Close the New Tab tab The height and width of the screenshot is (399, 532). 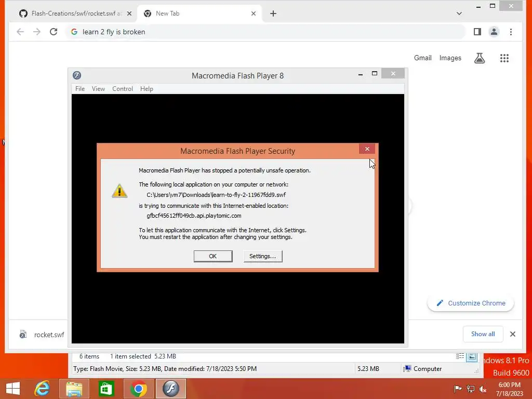click(254, 14)
